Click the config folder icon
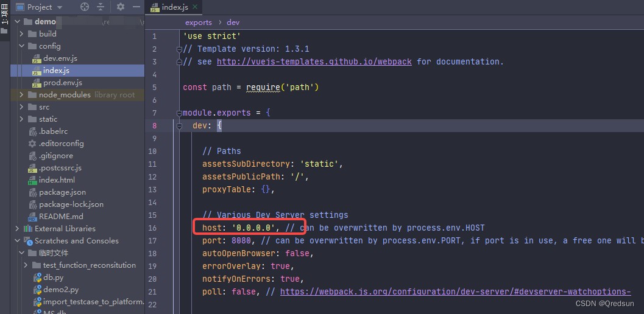Screen dimensions: 644x314 pos(32,46)
